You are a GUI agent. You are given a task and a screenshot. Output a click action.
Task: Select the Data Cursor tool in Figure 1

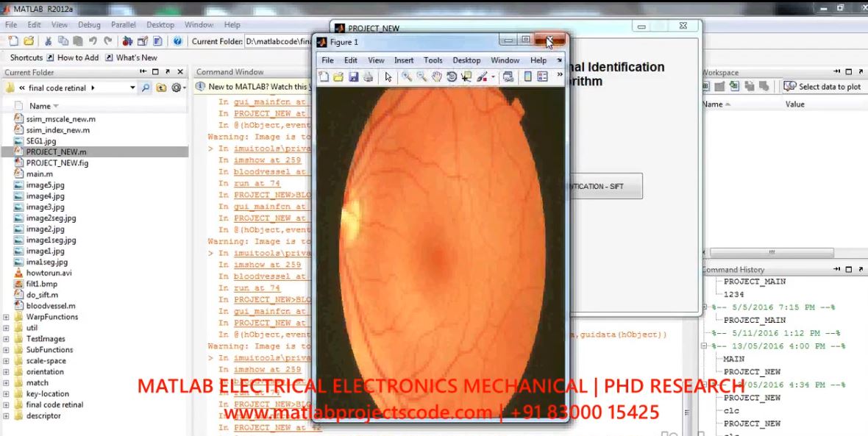(466, 77)
